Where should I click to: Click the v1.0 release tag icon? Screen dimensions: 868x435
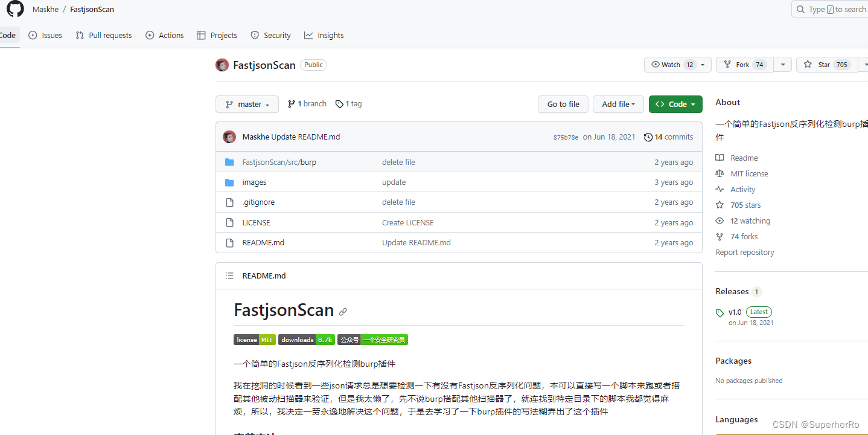(720, 312)
